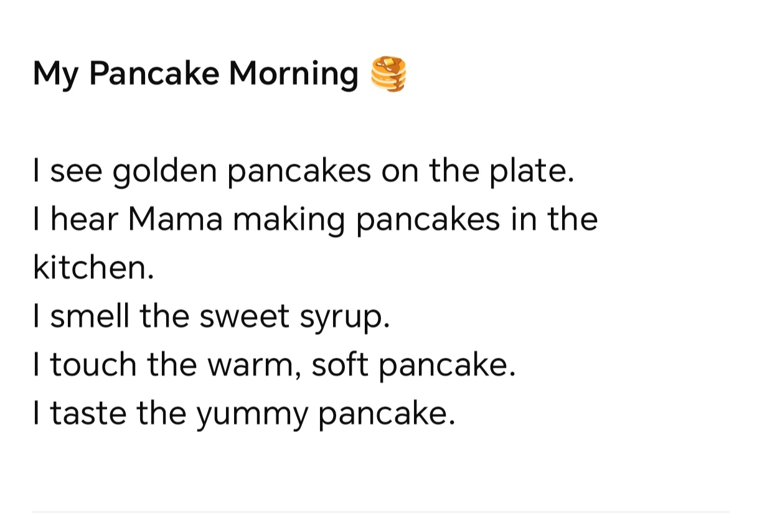The height and width of the screenshot is (532, 762).
Task: Click the word "see" in the text
Action: (77, 172)
